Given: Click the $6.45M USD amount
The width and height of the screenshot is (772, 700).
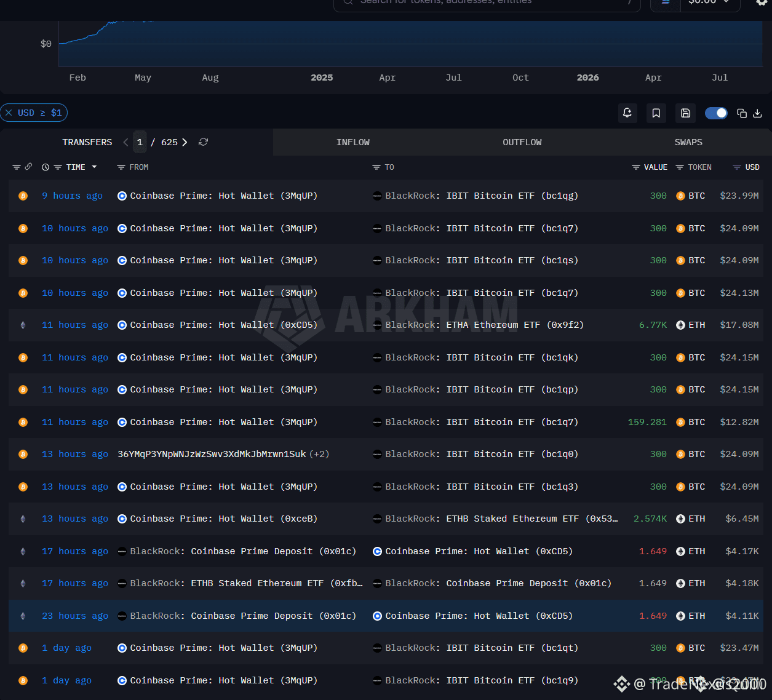Looking at the screenshot, I should tap(742, 519).
